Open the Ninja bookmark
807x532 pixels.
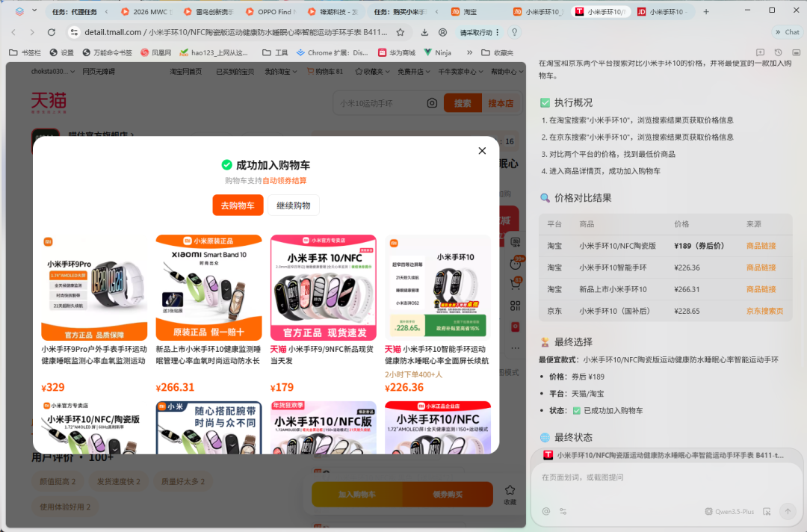[437, 52]
